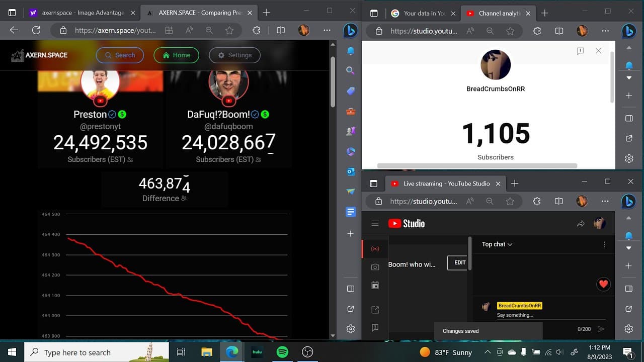
Task: Add axern.space page to favorites
Action: (x=229, y=31)
